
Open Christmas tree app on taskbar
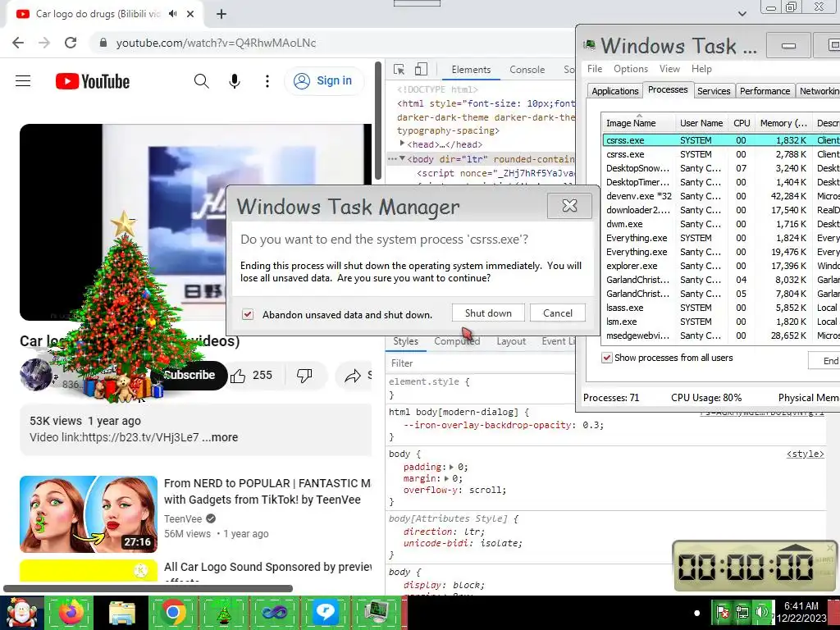point(223,612)
